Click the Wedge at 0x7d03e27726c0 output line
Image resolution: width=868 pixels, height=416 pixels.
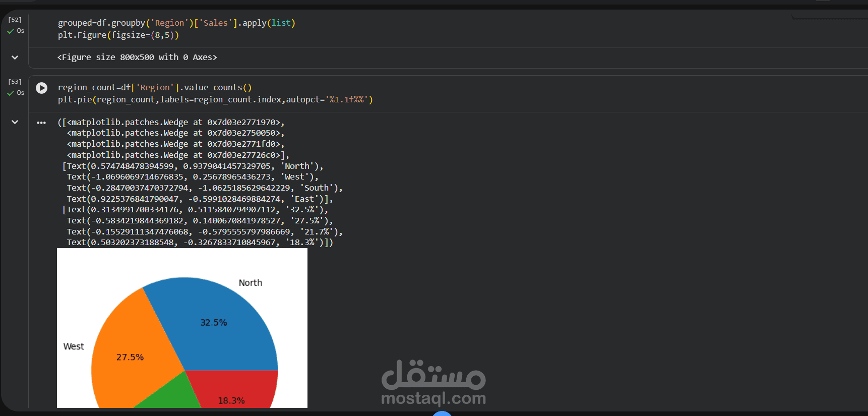click(x=178, y=155)
